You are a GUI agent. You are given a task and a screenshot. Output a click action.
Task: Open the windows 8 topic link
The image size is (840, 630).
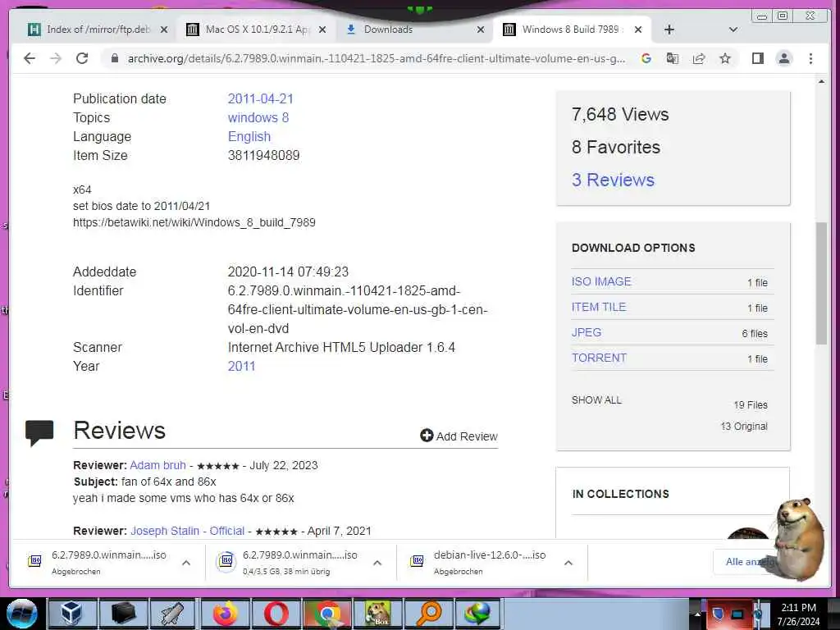[258, 117]
